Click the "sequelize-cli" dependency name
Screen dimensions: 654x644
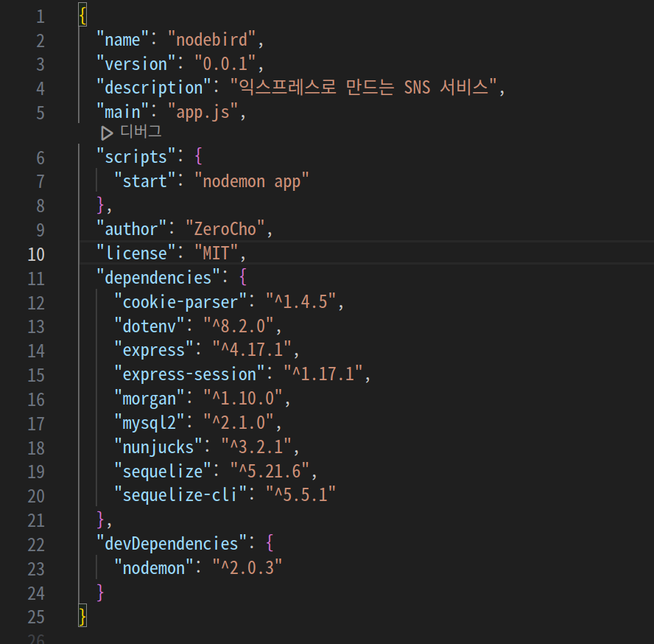coord(180,495)
